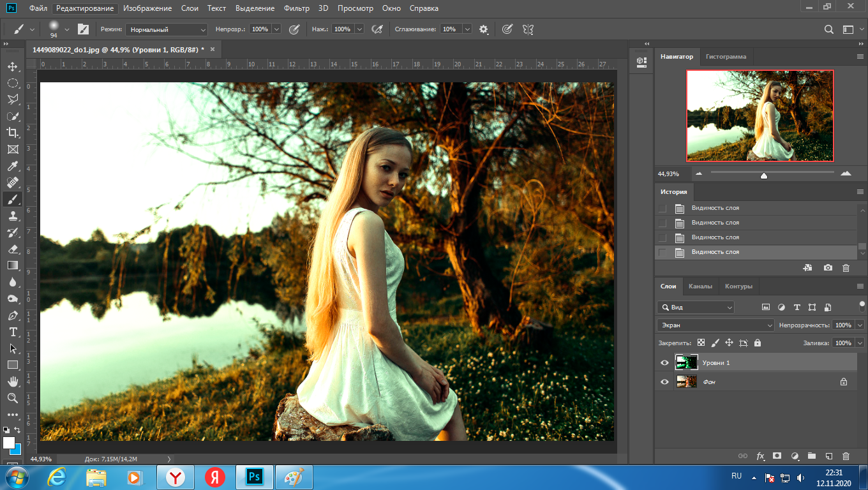The image size is (868, 490).
Task: Select the Move tool
Action: [13, 66]
